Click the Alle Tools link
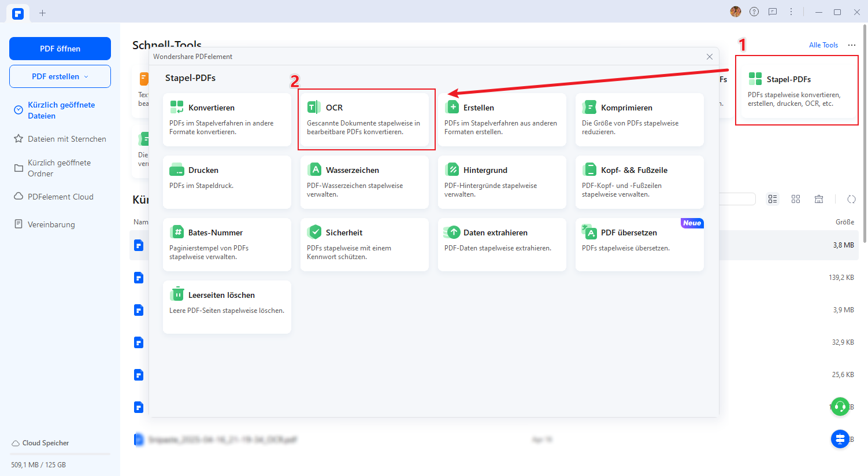This screenshot has width=868, height=476. [x=824, y=45]
